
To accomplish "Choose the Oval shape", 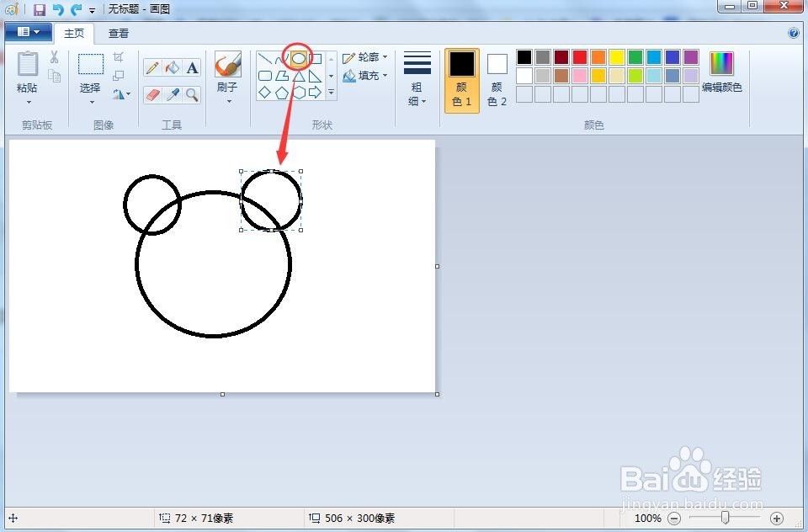I will (299, 59).
